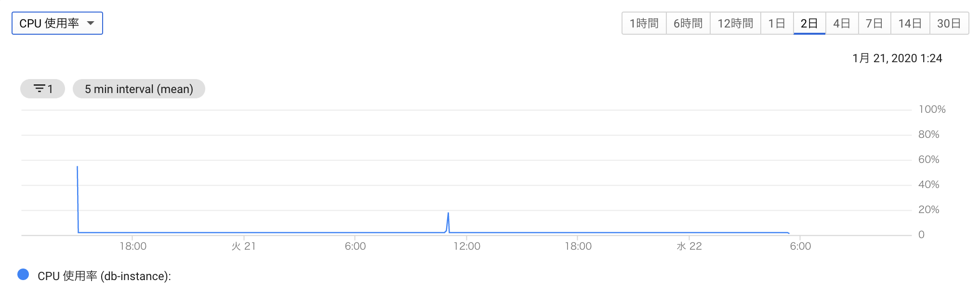Click the 火 21 date label on axis
Image resolution: width=980 pixels, height=296 pixels.
pos(243,246)
